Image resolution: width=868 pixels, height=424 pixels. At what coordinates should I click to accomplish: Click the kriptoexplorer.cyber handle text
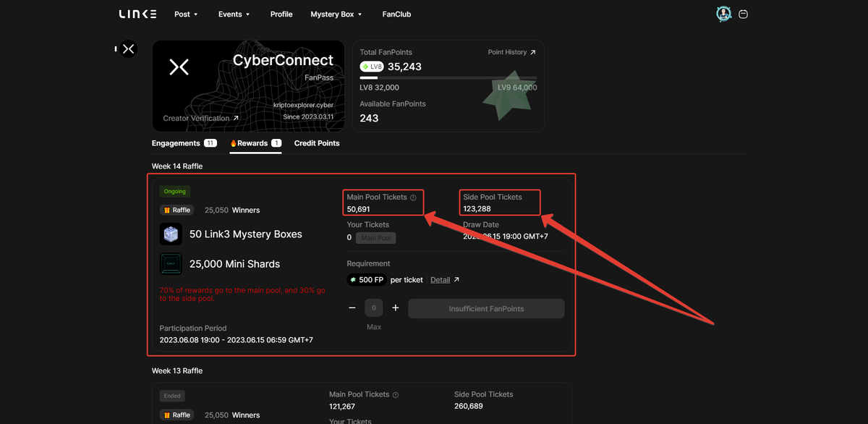point(303,105)
